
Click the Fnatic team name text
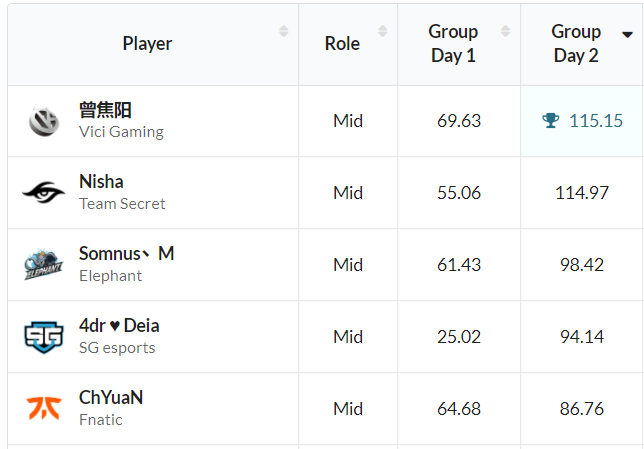click(100, 420)
